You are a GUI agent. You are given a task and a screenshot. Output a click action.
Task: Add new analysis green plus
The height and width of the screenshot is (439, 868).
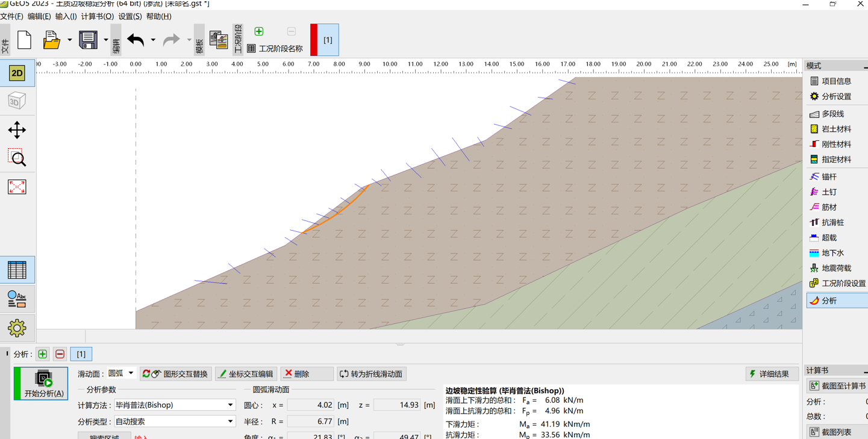click(x=43, y=354)
